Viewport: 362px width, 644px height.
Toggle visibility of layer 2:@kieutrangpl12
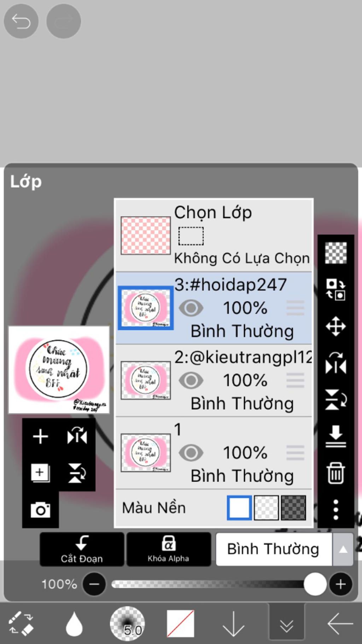pyautogui.click(x=191, y=380)
